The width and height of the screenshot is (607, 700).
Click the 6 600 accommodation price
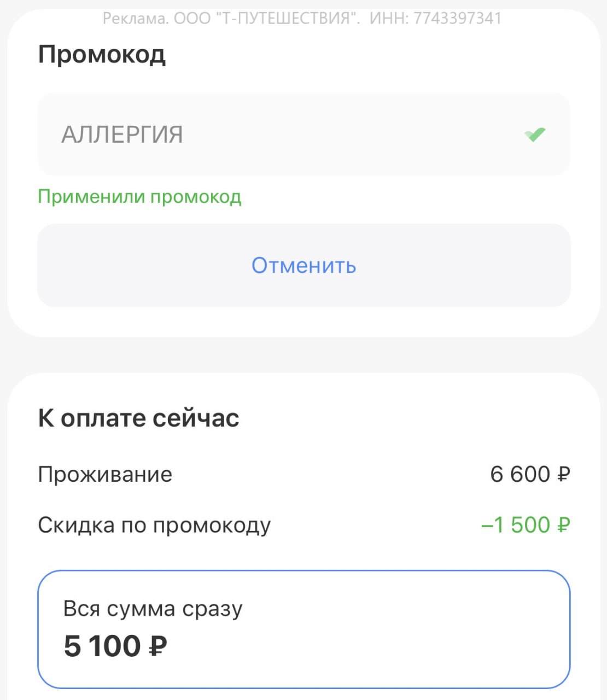[520, 474]
